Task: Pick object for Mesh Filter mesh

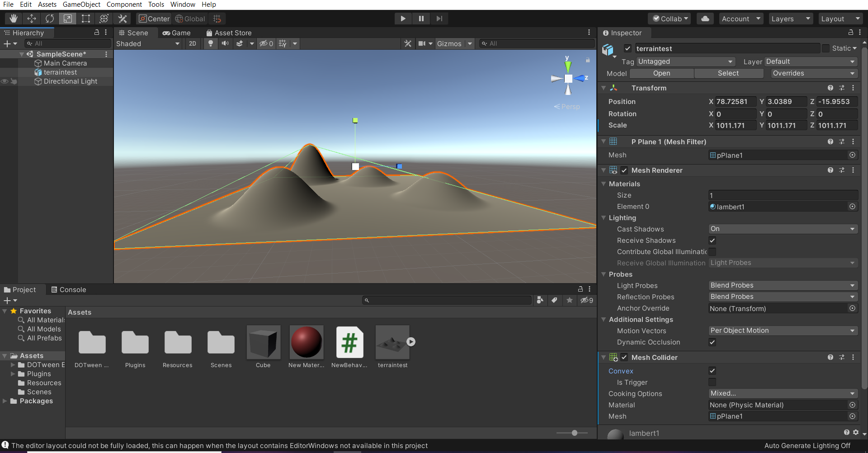Action: pos(852,155)
